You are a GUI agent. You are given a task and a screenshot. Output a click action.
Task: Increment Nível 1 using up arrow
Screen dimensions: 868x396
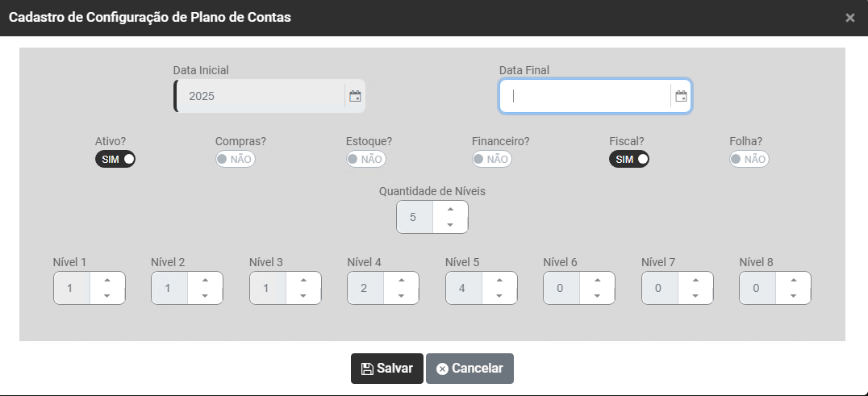point(107,280)
